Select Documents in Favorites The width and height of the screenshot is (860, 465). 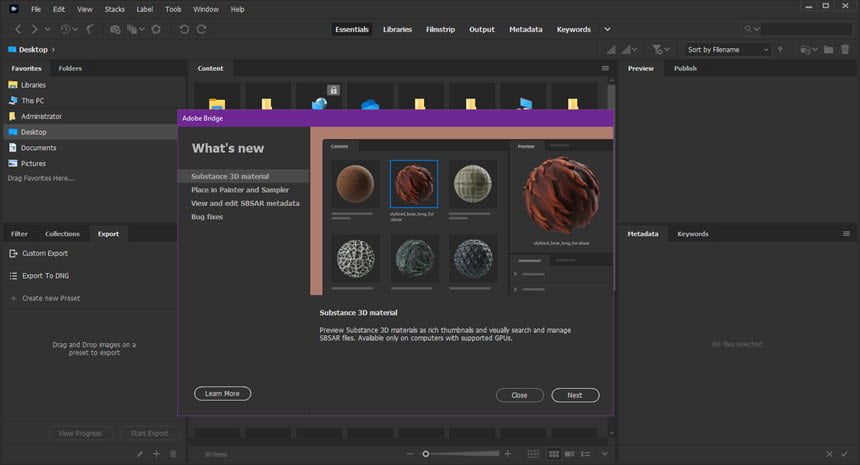38,148
